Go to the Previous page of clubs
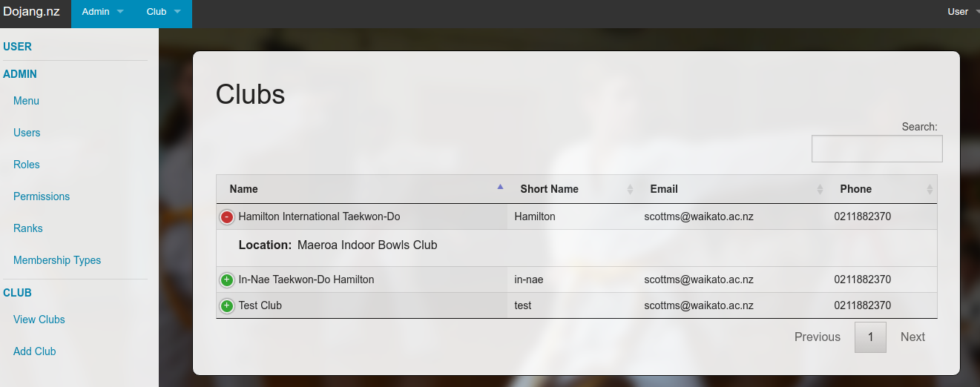The height and width of the screenshot is (387, 980). (x=817, y=337)
